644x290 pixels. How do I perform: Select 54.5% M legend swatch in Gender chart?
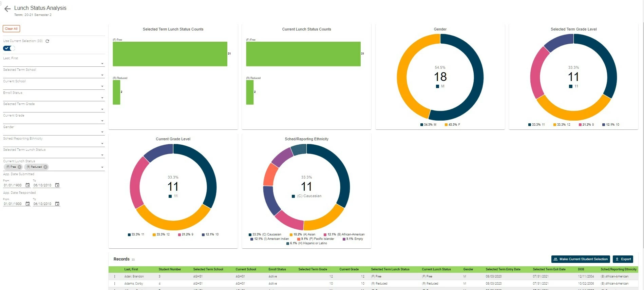click(x=422, y=125)
